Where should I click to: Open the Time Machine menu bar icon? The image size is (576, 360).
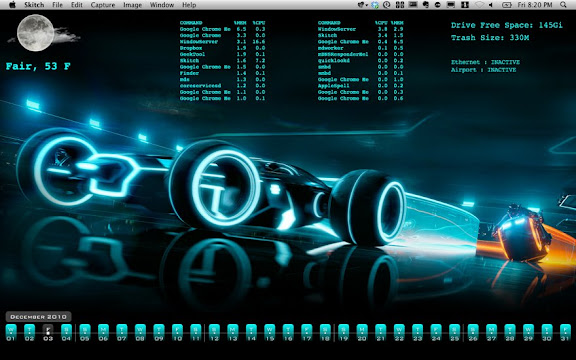pyautogui.click(x=386, y=5)
